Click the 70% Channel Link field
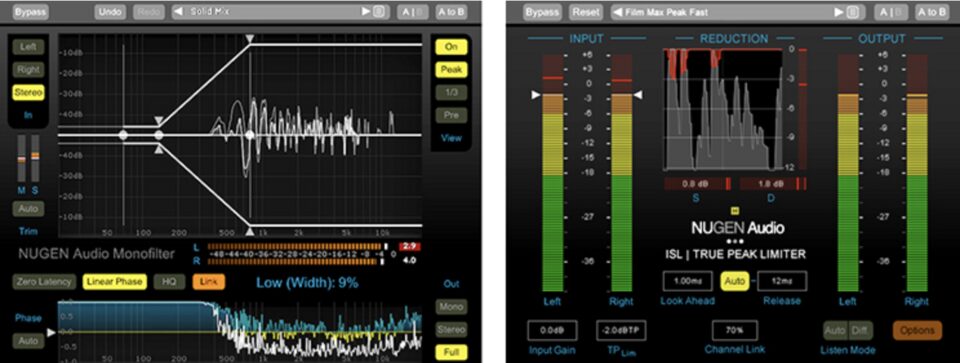The image size is (960, 363). click(735, 330)
